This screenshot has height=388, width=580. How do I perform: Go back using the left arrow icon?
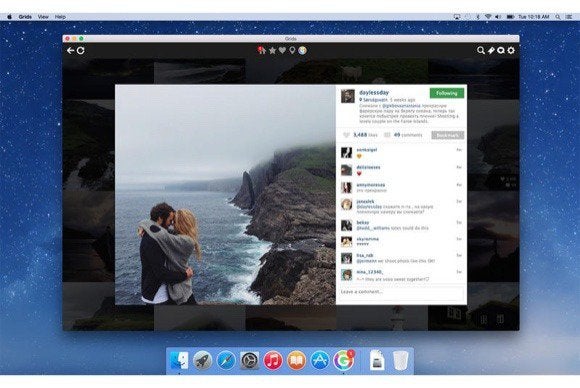70,50
